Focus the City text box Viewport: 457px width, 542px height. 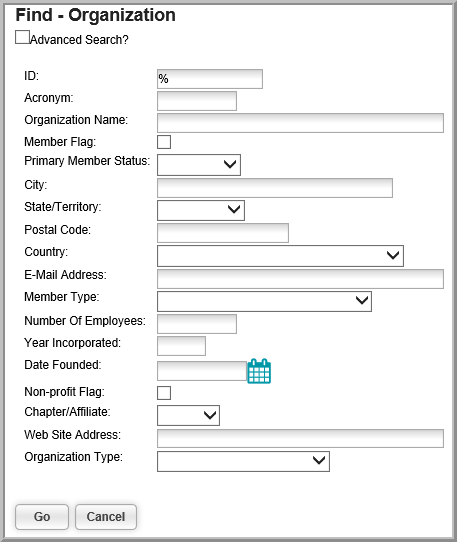coord(275,188)
